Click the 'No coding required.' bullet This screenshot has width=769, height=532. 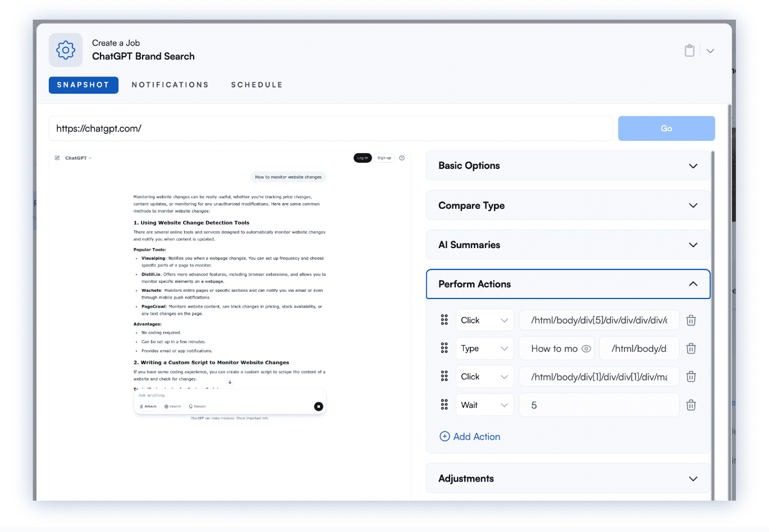(x=161, y=333)
